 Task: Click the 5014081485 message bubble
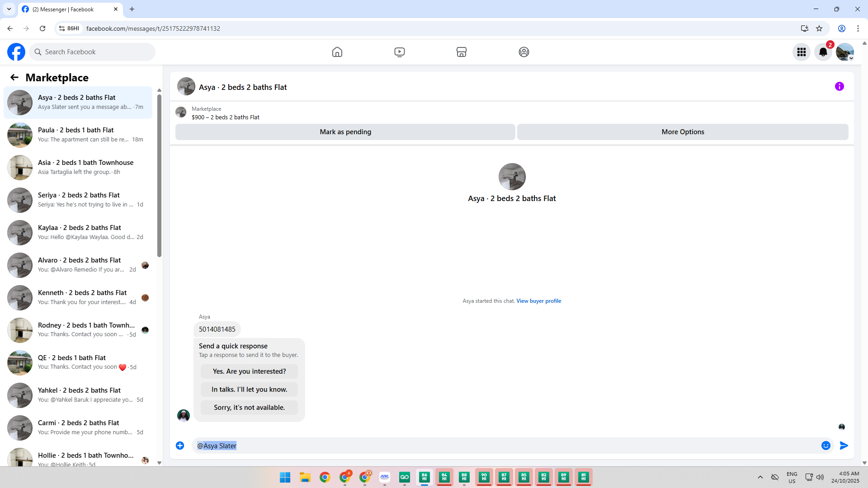pos(217,329)
